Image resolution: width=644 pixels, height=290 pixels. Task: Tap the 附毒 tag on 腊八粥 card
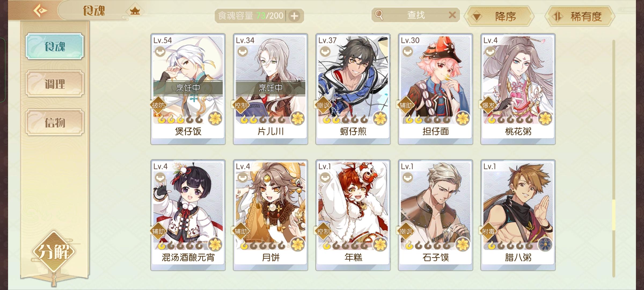488,231
